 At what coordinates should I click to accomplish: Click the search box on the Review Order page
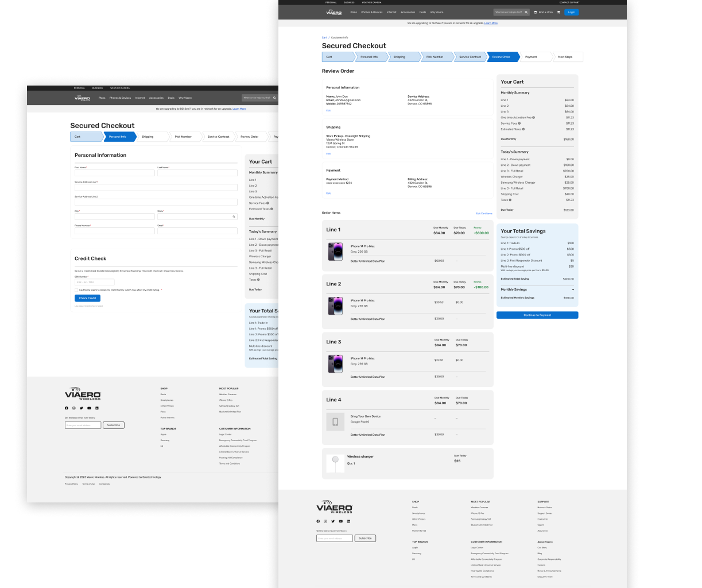coord(511,12)
